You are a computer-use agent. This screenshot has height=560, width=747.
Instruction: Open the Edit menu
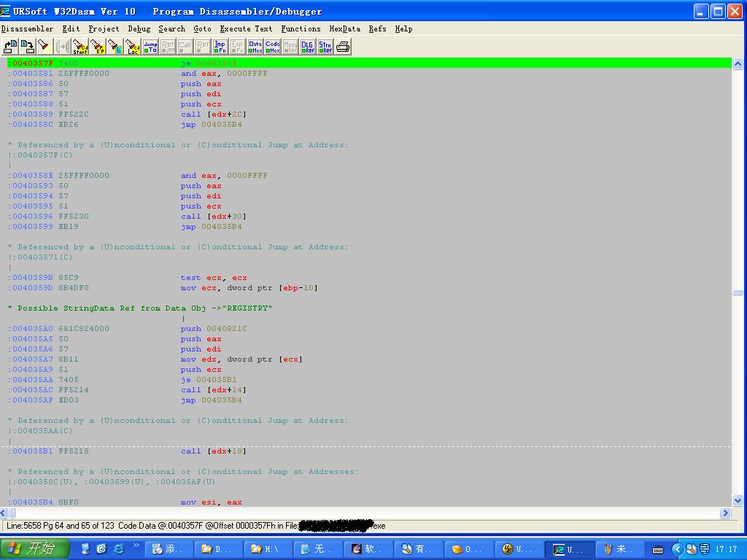point(71,28)
